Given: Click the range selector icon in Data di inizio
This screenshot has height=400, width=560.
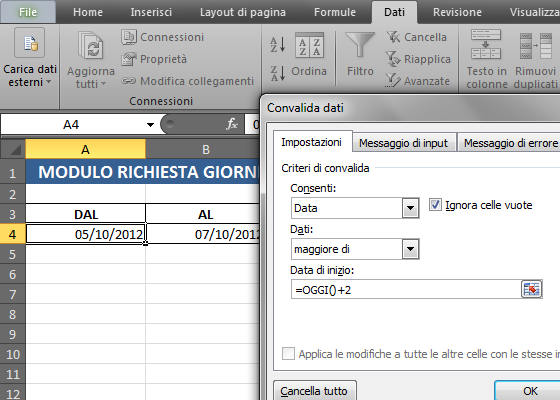Looking at the screenshot, I should (x=531, y=289).
